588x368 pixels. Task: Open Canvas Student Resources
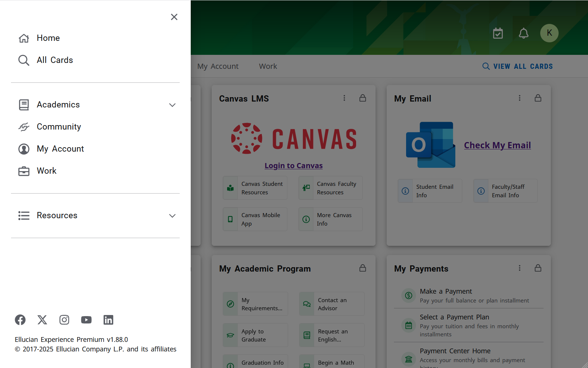255,188
